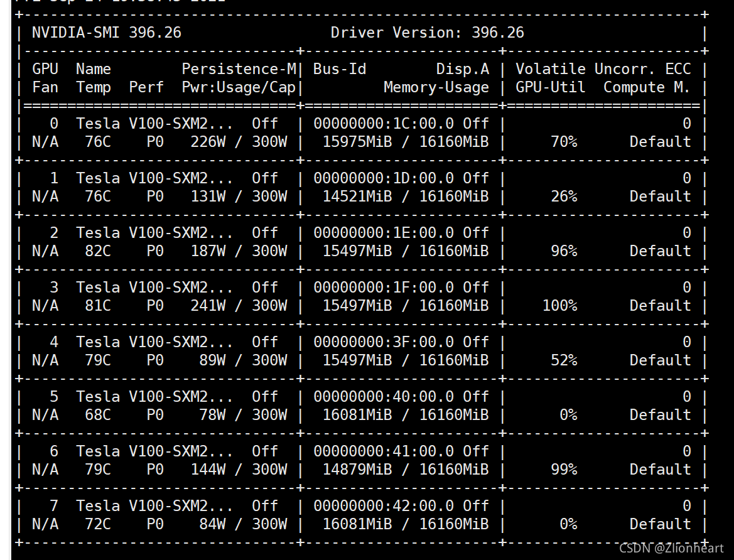Select the 100% GPU utilization value
This screenshot has width=734, height=560.
click(x=560, y=306)
